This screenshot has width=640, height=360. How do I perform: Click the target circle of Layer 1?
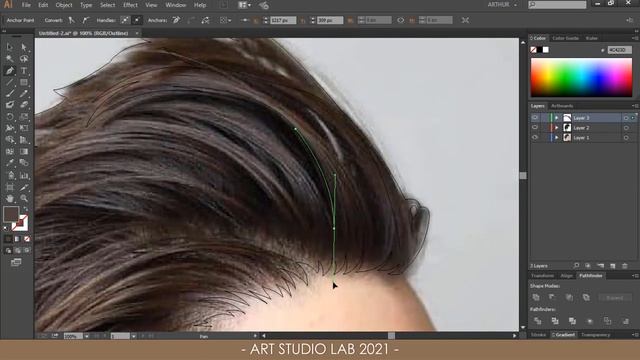pos(626,138)
